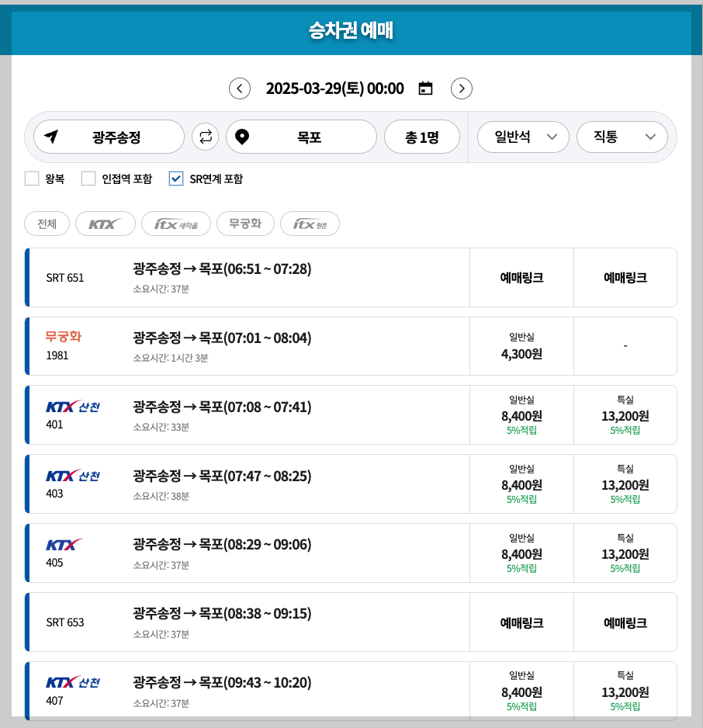Click the 목포 arrival station name

(x=309, y=137)
